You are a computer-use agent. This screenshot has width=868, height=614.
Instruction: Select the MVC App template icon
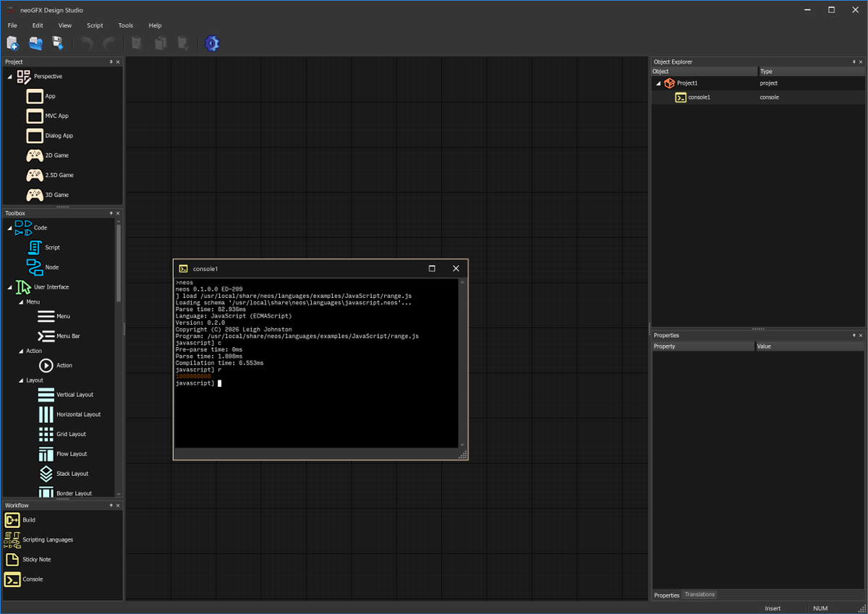coord(35,116)
